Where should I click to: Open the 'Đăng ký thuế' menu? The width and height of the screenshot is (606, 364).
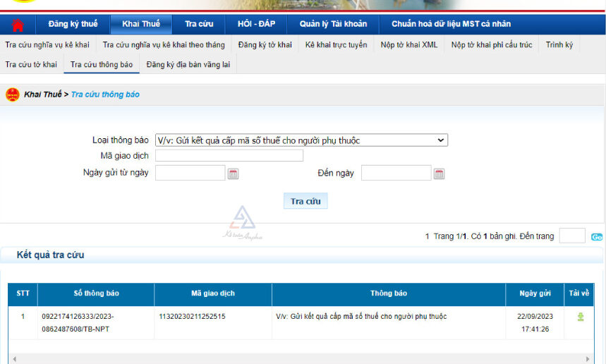click(x=73, y=24)
